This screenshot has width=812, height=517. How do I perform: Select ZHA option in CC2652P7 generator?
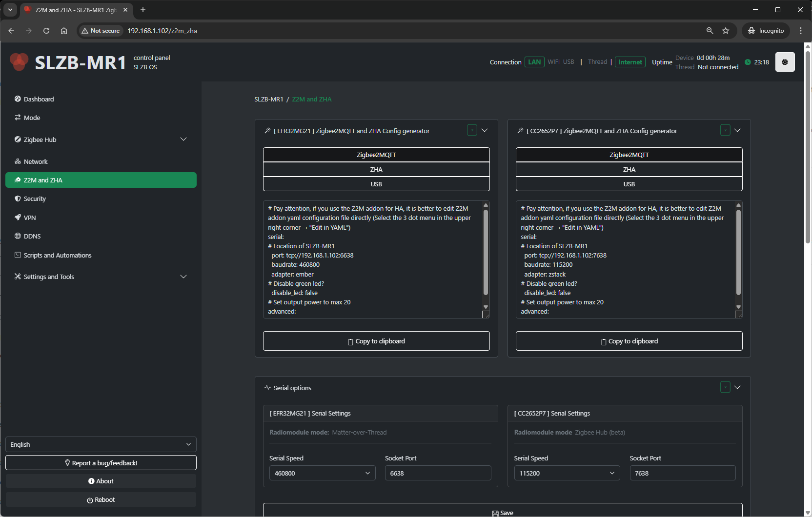coord(629,169)
